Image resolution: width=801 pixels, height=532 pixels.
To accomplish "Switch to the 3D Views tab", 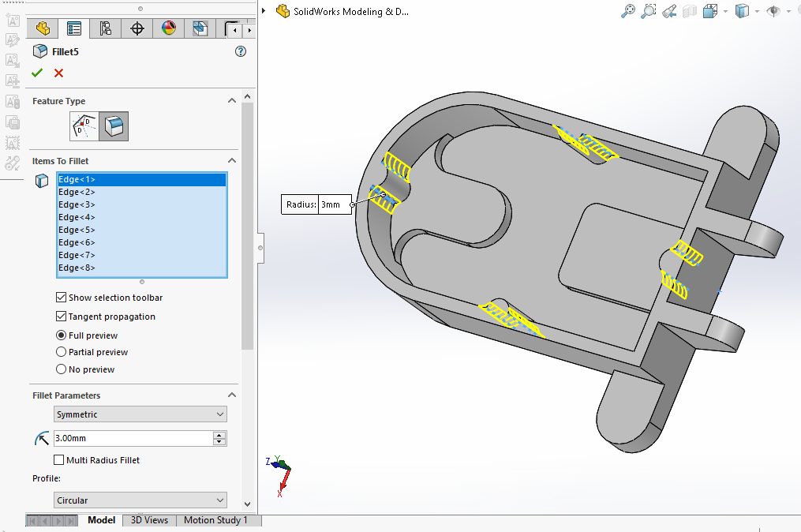I will (149, 520).
